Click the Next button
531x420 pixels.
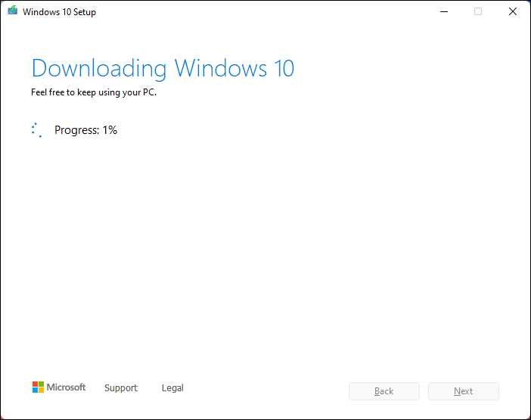463,391
